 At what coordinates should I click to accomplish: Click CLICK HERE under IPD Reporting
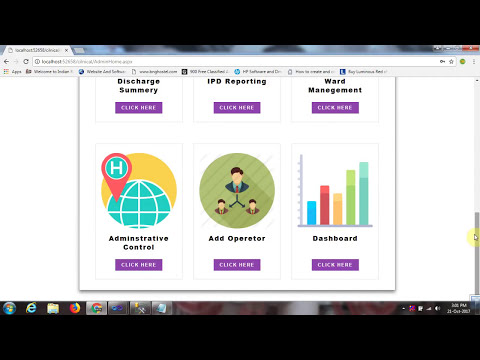click(237, 108)
